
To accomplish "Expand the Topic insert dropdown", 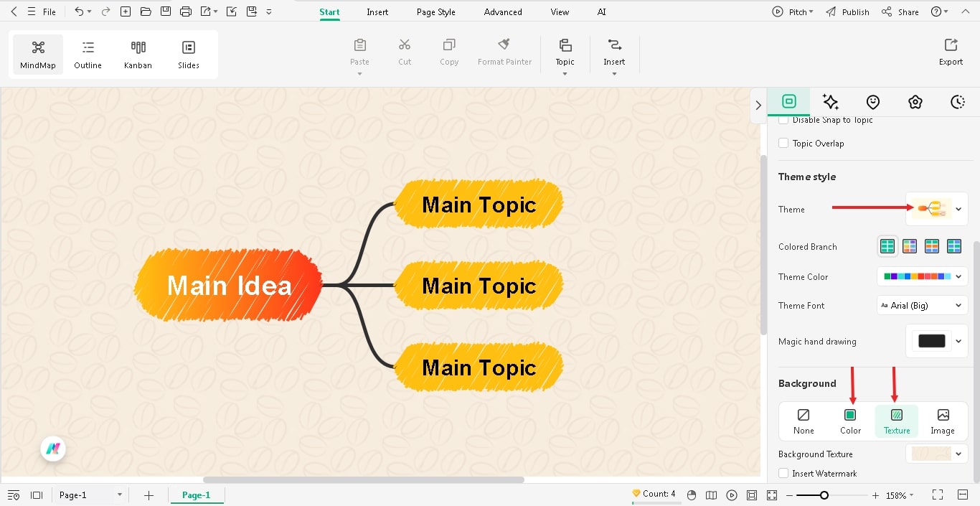I will pyautogui.click(x=565, y=74).
